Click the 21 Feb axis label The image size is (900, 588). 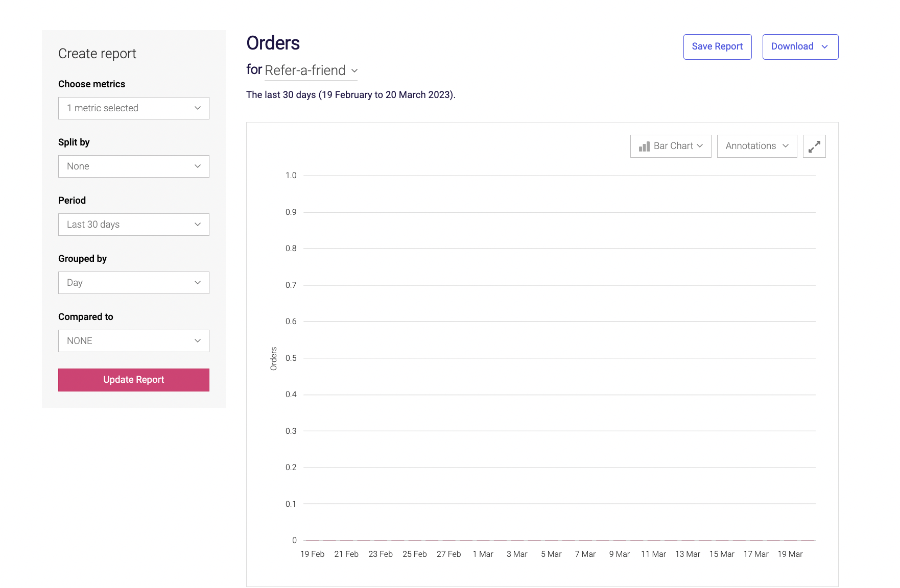pos(346,554)
